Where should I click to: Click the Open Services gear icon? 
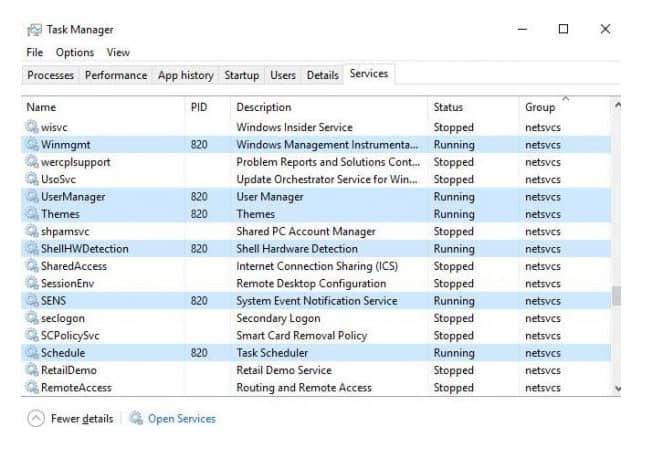pyautogui.click(x=136, y=418)
